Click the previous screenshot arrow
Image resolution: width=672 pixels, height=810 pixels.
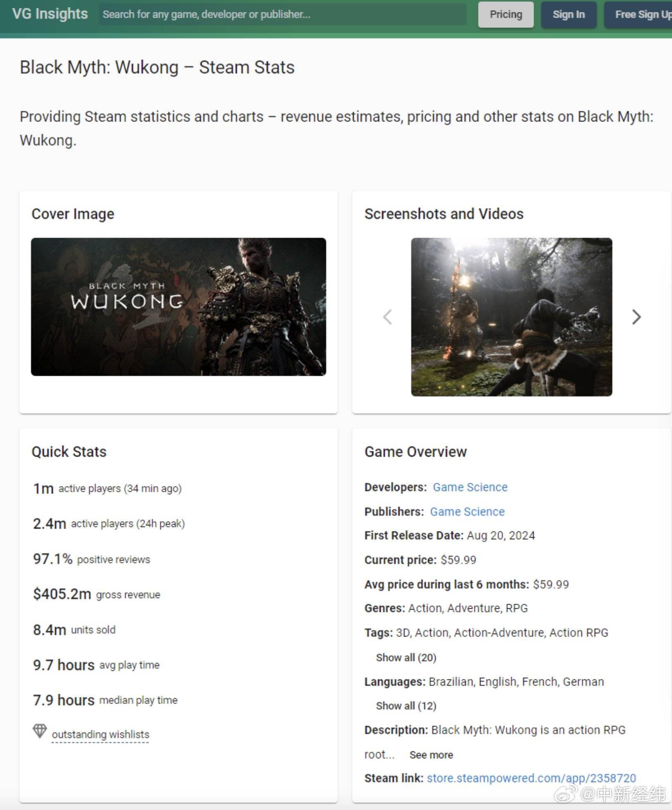pyautogui.click(x=387, y=317)
